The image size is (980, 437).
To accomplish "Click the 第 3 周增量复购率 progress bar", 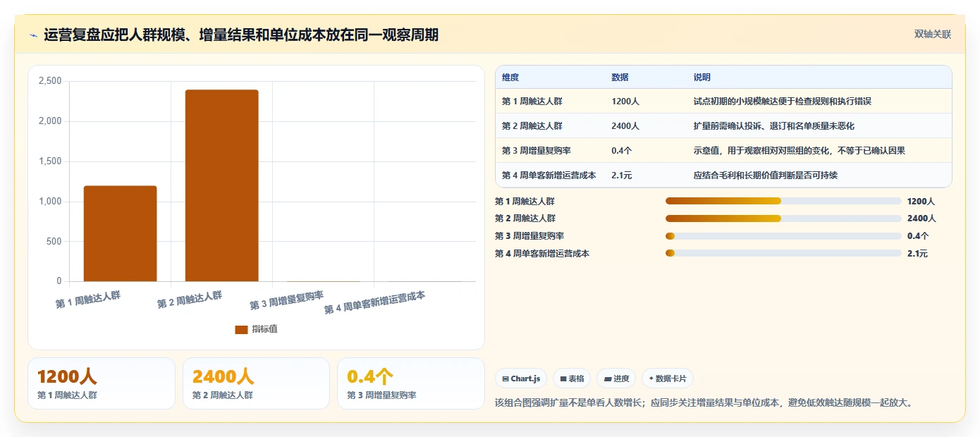I will click(x=783, y=236).
